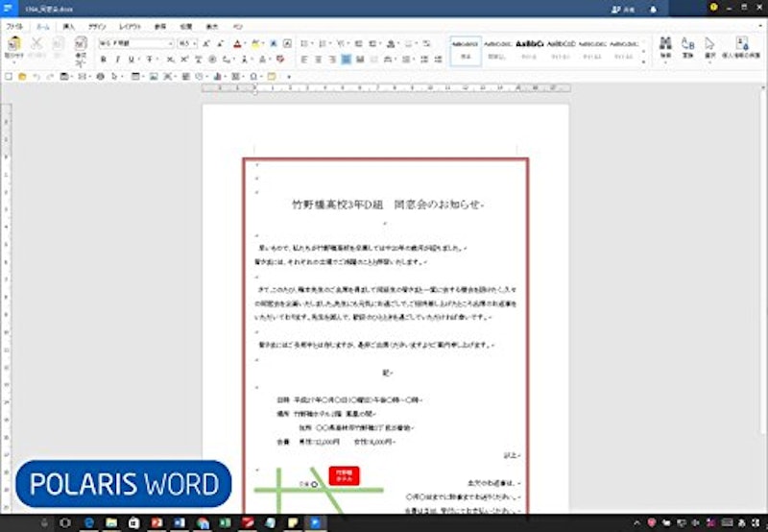The width and height of the screenshot is (768, 532).
Task: Apply the bold heading style in gallery
Action: (x=530, y=51)
